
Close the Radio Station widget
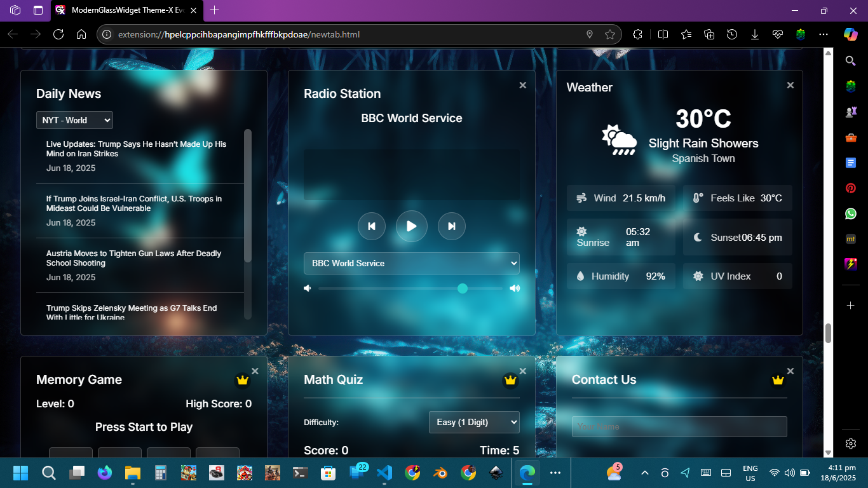click(x=522, y=85)
